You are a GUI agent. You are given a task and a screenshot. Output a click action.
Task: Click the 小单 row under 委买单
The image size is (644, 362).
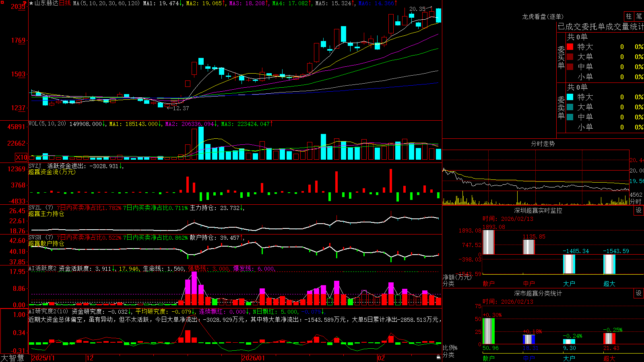(x=605, y=77)
